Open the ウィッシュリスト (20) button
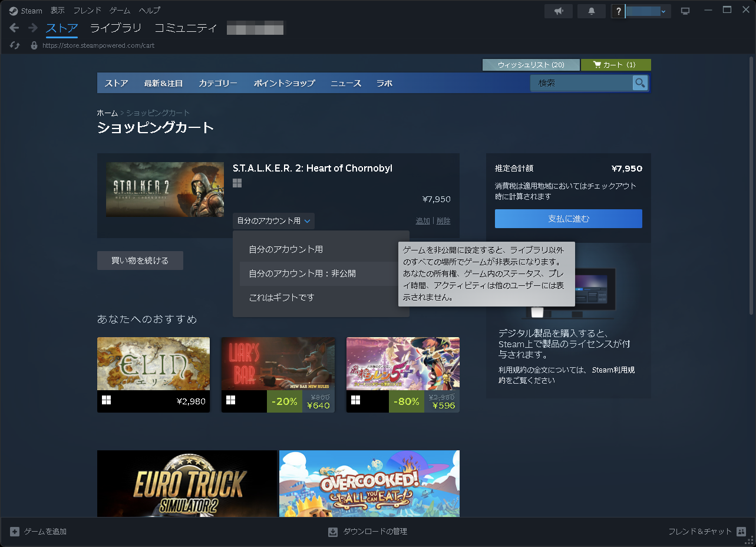Screen dimensions: 756x547 point(530,65)
